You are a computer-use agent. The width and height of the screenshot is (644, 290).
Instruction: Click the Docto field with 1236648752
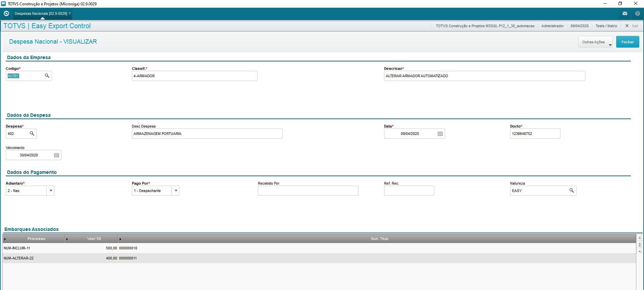pyautogui.click(x=535, y=134)
